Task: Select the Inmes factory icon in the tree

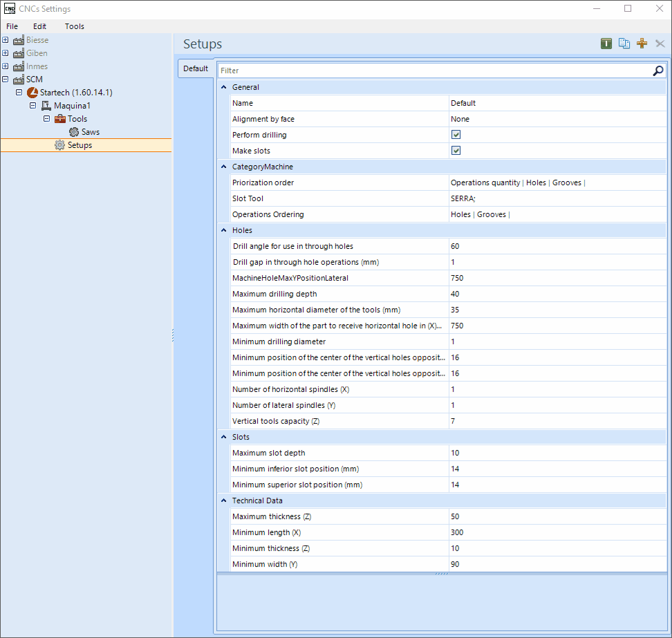Action: tap(19, 66)
